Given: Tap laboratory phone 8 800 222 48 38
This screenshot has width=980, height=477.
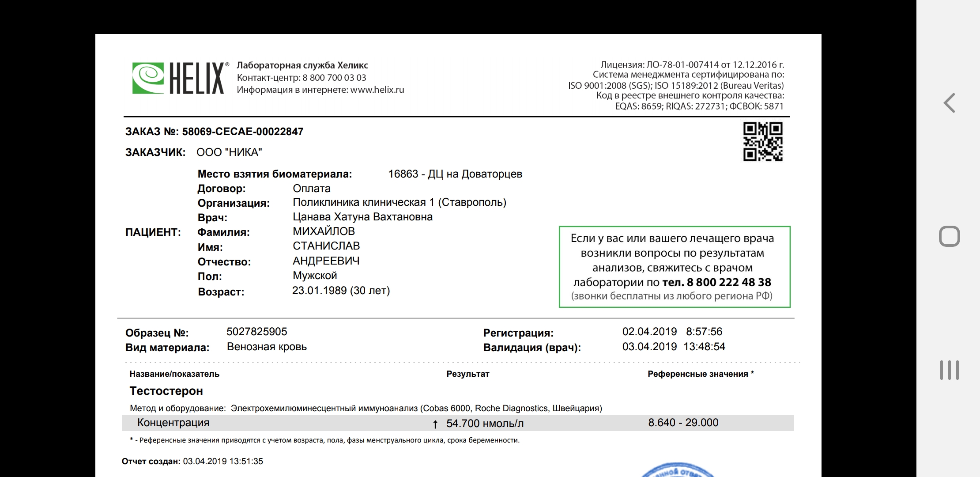Looking at the screenshot, I should pos(728,282).
